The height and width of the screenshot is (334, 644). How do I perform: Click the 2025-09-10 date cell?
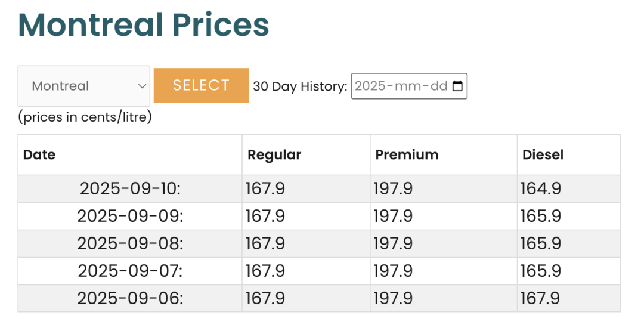(130, 188)
